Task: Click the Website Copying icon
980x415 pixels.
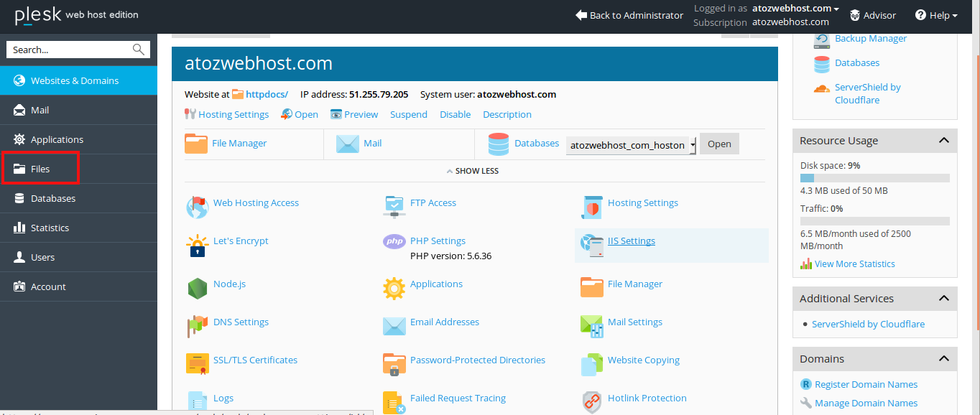Action: pos(591,365)
